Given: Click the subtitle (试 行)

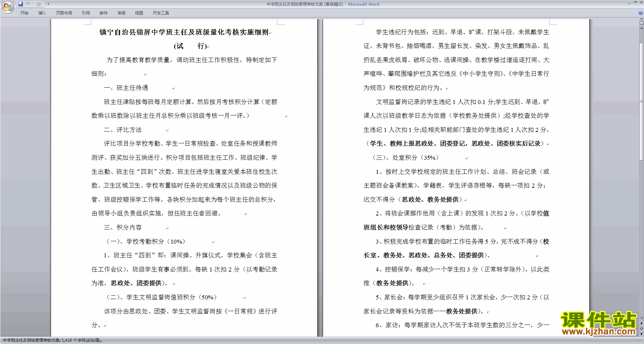Looking at the screenshot, I should coord(190,46).
